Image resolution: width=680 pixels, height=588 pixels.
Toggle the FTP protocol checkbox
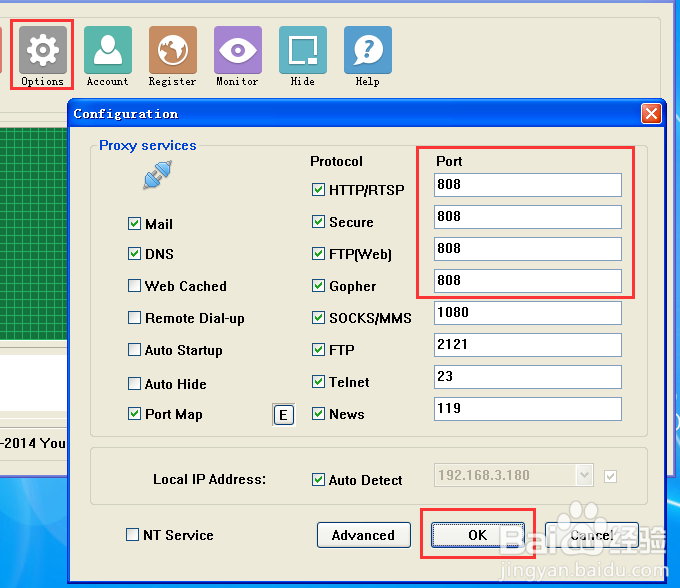tap(318, 350)
